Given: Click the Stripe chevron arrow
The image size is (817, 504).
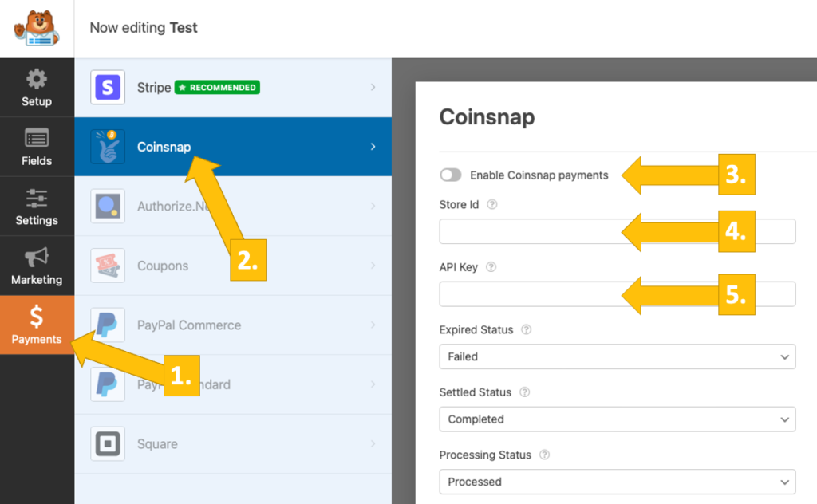Looking at the screenshot, I should (x=373, y=87).
